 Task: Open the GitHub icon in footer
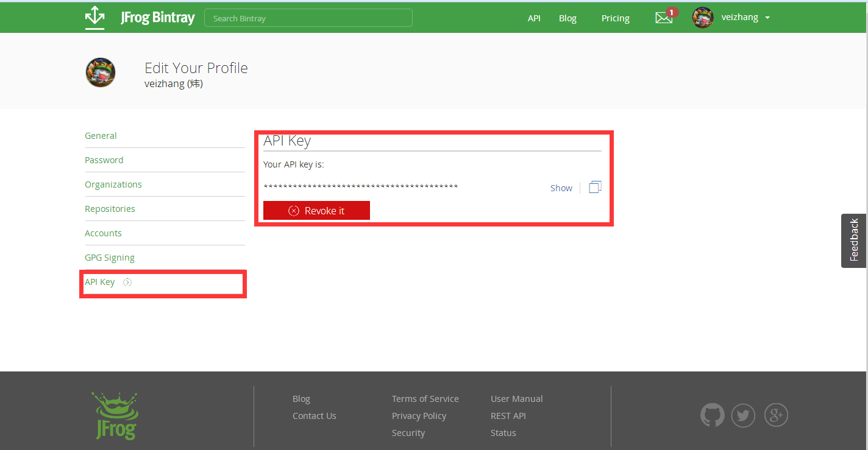point(713,416)
